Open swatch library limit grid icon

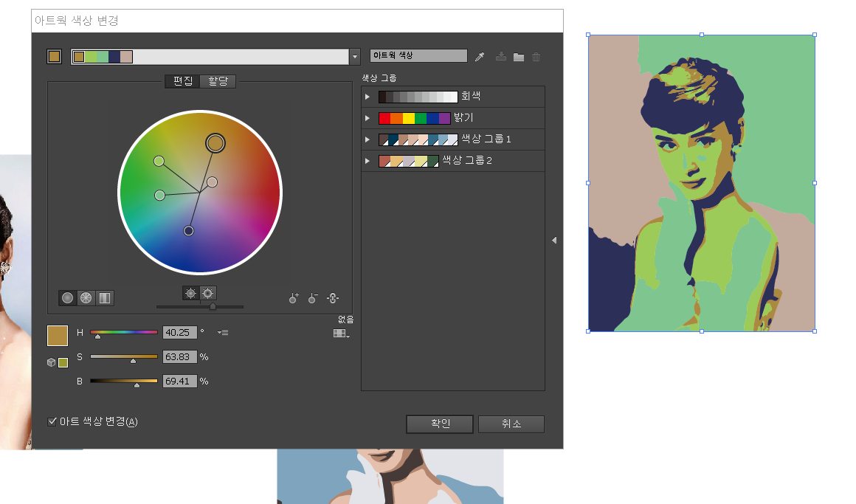click(x=341, y=333)
